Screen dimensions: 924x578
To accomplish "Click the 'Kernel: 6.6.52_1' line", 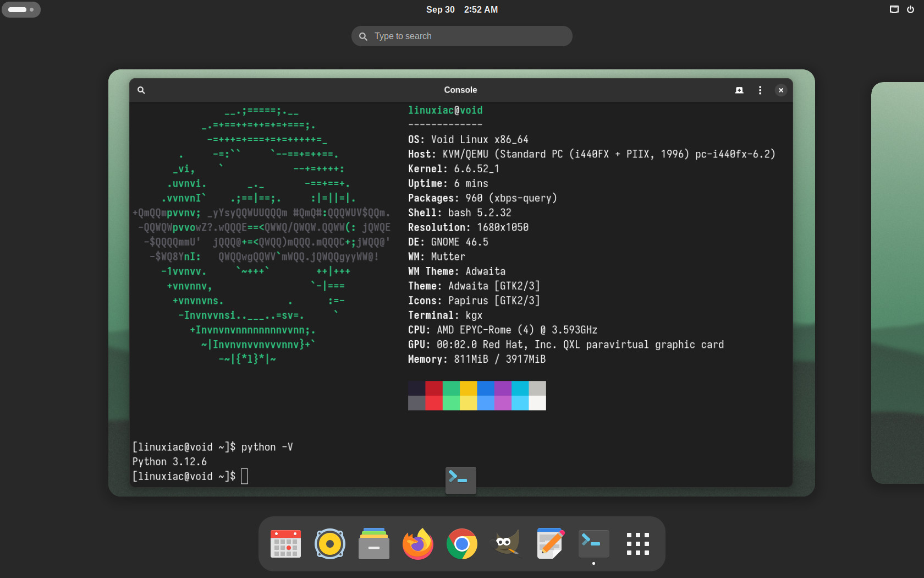I will [x=454, y=168].
